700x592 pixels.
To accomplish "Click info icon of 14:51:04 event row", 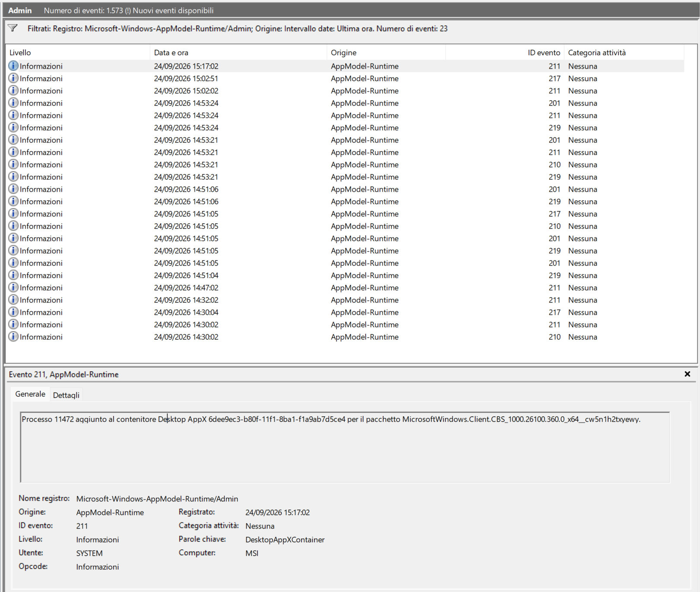I will (x=13, y=275).
